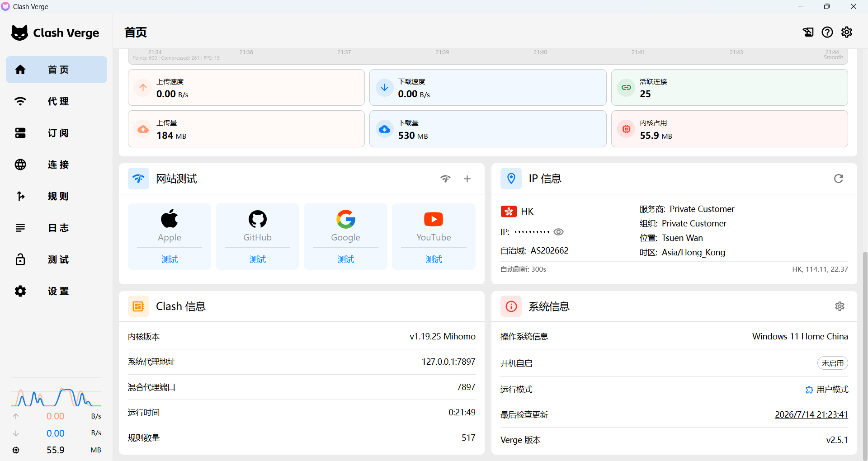Click the Hong Kong flag icon
The width and height of the screenshot is (868, 461).
tap(509, 211)
